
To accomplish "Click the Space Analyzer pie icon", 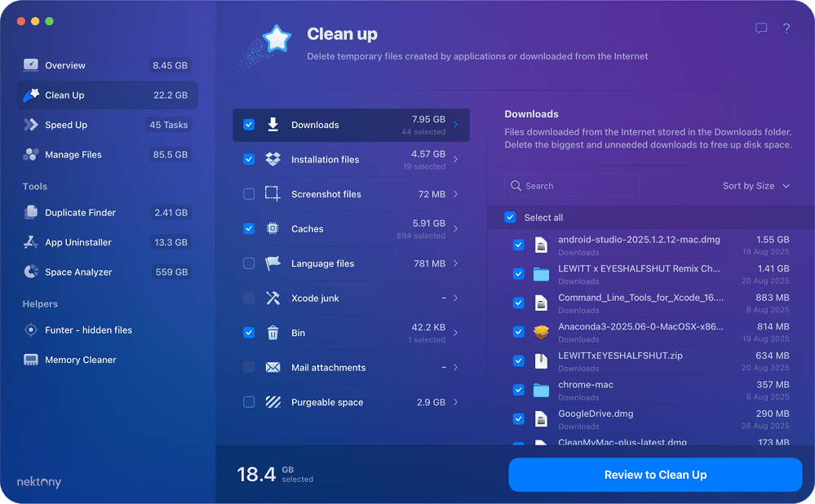I will (x=31, y=272).
